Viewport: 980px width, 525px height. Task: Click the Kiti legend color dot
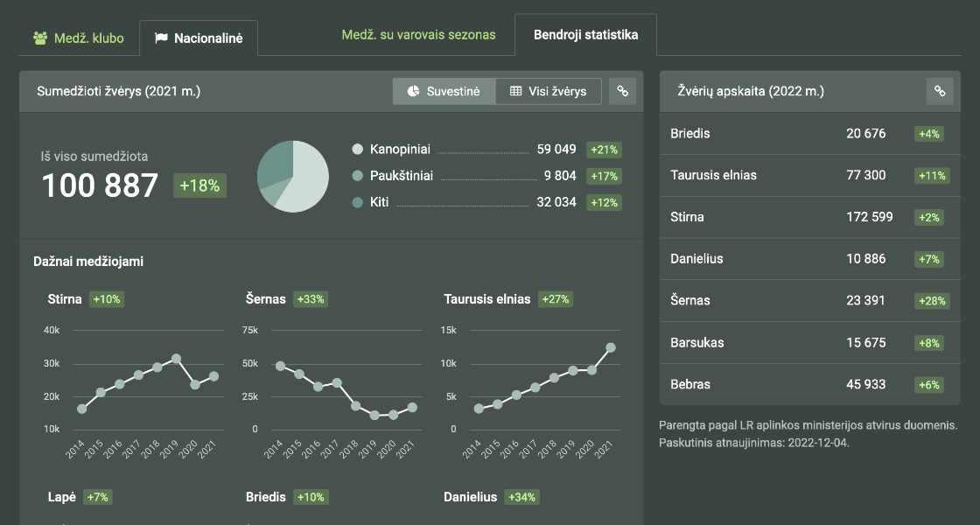(357, 202)
